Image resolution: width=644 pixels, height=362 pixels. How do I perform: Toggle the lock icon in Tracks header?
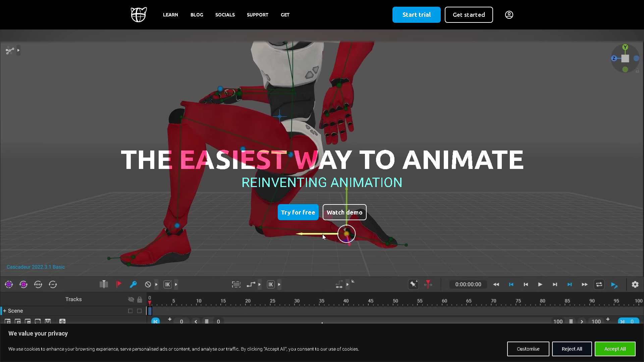(140, 299)
